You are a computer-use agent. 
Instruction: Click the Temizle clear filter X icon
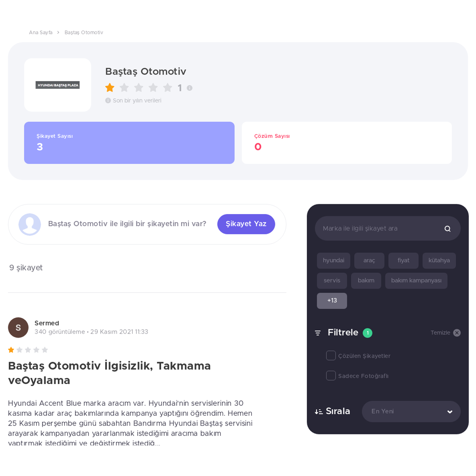(x=457, y=333)
